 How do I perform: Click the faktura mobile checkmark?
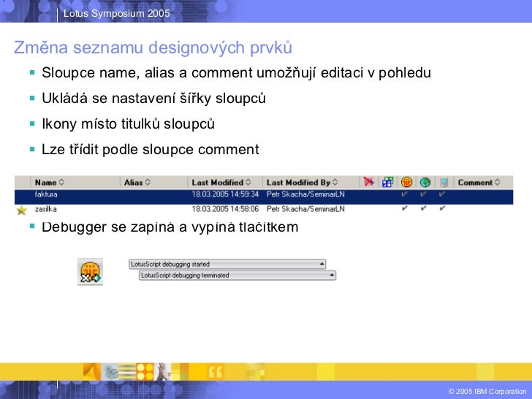point(441,194)
